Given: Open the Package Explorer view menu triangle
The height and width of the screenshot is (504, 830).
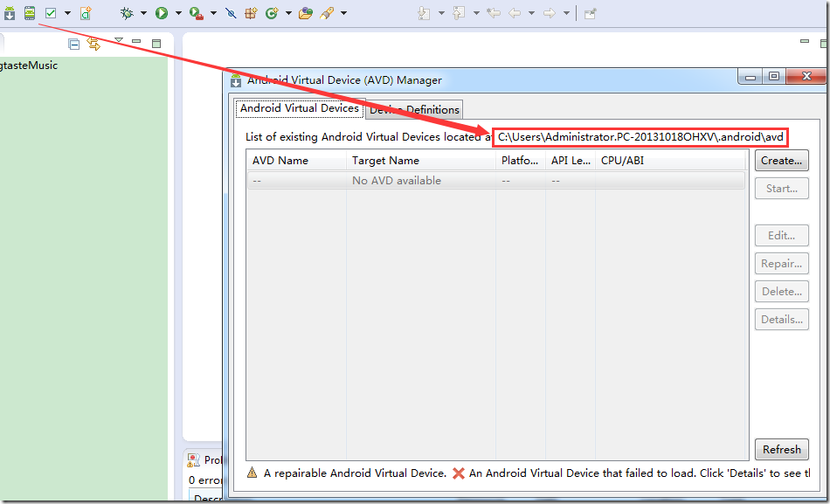Looking at the screenshot, I should 119,41.
